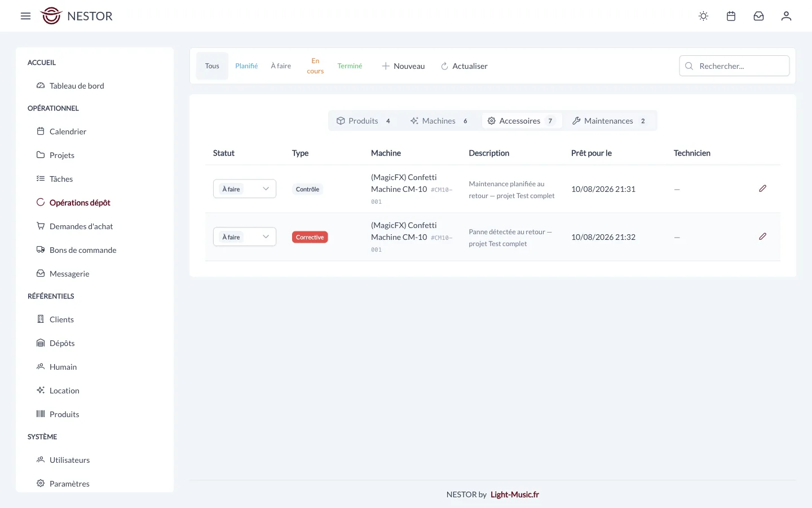Screen dimensions: 812x508
Task: Filter by Terminé status
Action: pyautogui.click(x=350, y=66)
